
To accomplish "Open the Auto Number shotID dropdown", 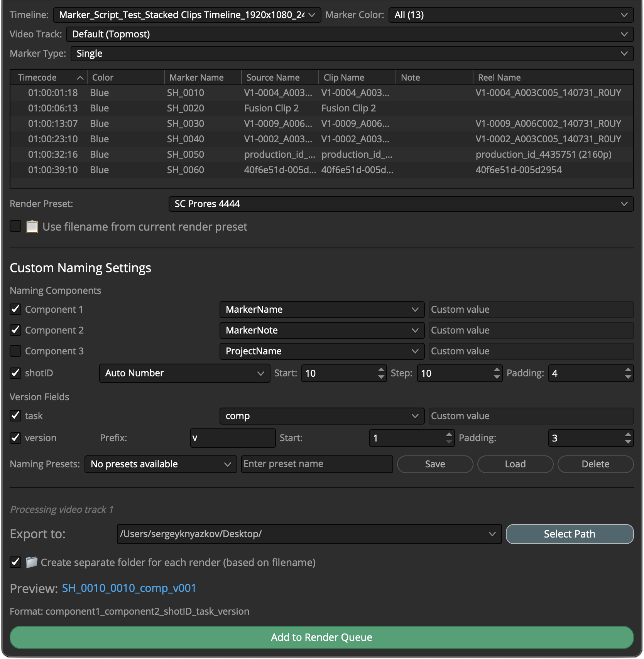I will click(184, 373).
